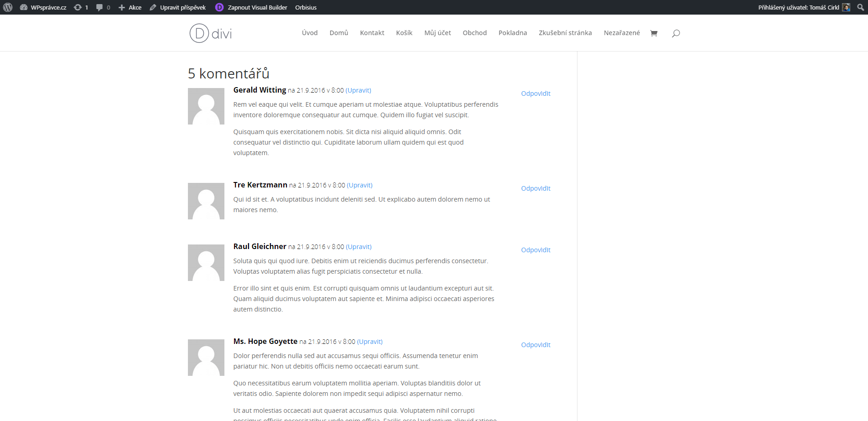Expand the Přihlášený uživatel account menu
The width and height of the screenshot is (868, 421).
coord(798,7)
